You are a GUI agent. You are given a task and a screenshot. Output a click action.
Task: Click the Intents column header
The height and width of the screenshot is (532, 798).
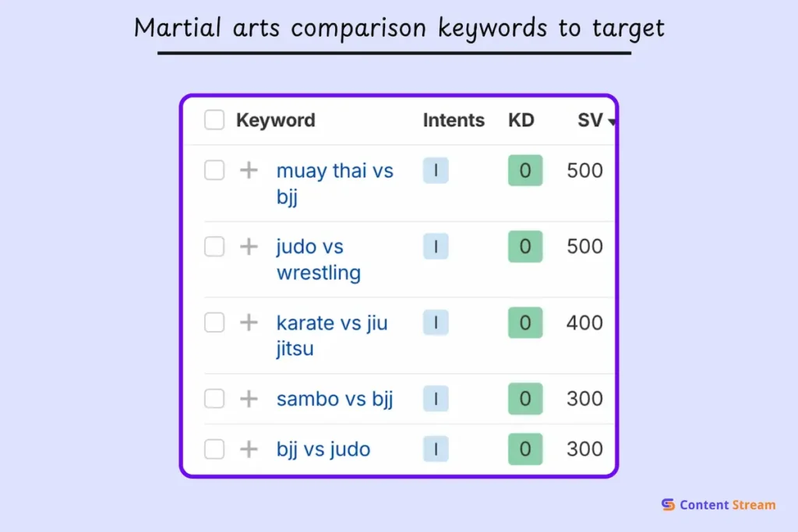click(x=453, y=120)
